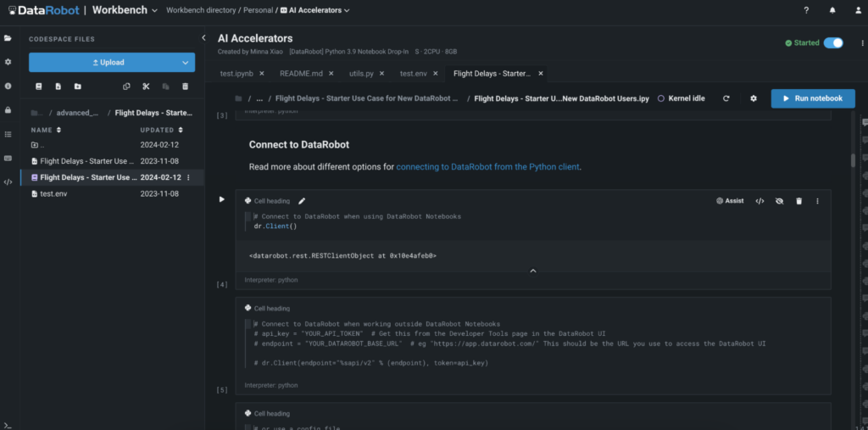
Task: Open the Files panel folder icon in sidebar
Action: (x=8, y=38)
